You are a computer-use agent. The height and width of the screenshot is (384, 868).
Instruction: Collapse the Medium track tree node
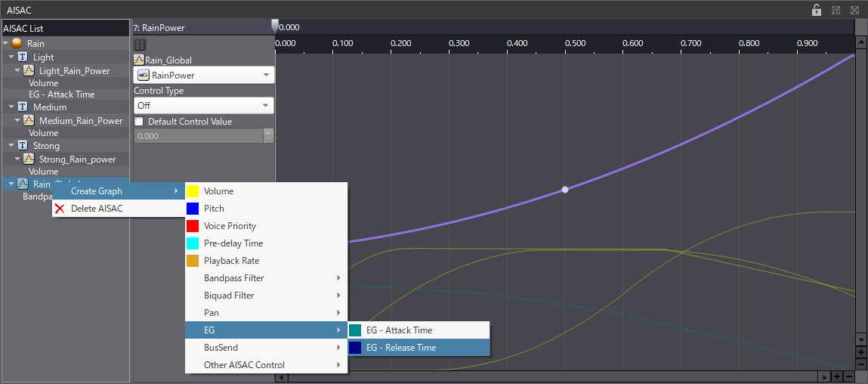11,107
